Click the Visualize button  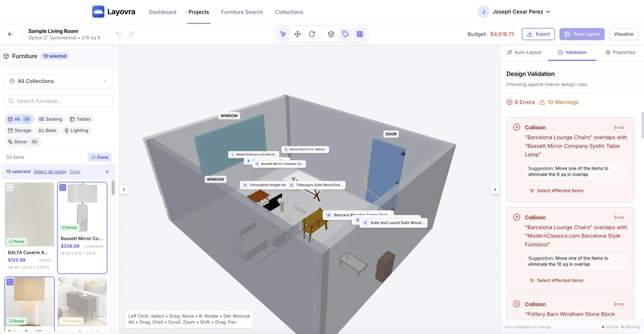(624, 34)
